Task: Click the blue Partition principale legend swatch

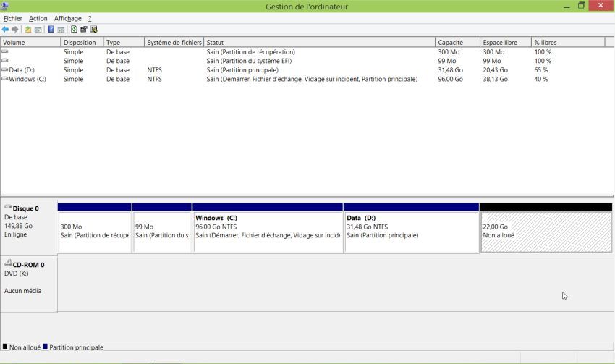Action: tap(45, 347)
